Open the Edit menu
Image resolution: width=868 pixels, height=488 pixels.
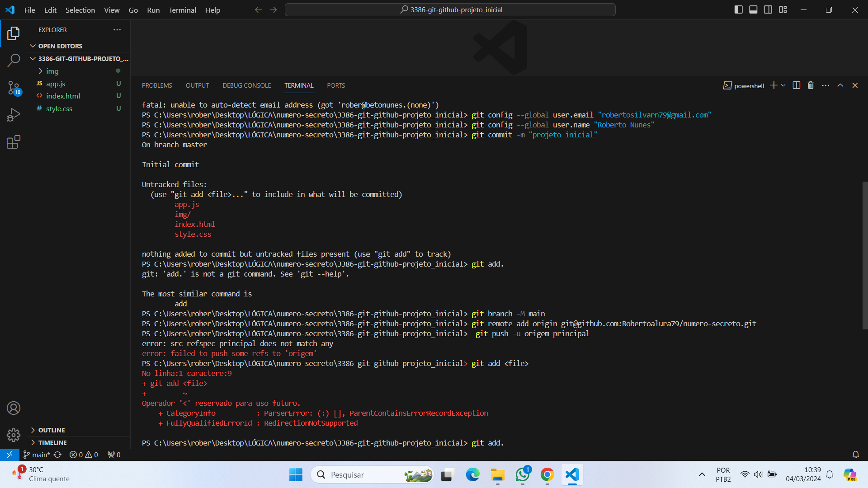click(x=50, y=10)
